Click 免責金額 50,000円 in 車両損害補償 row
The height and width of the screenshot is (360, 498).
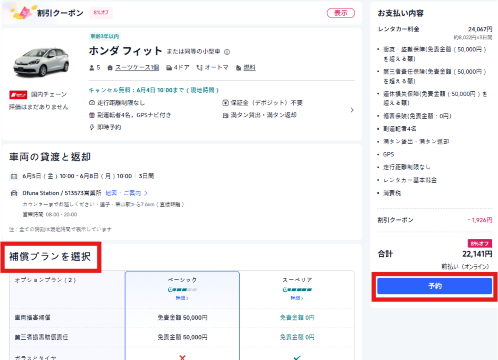(x=182, y=318)
